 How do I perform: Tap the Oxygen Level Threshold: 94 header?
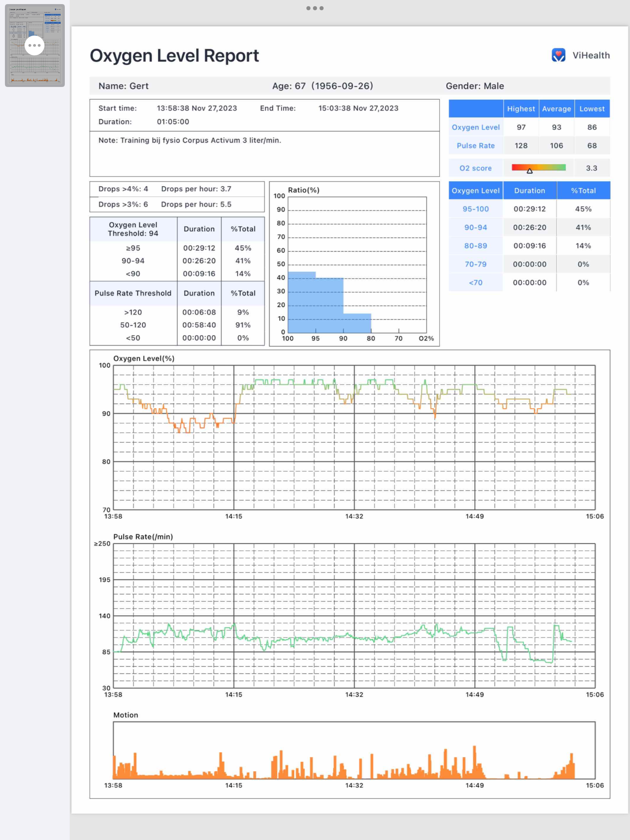point(133,229)
